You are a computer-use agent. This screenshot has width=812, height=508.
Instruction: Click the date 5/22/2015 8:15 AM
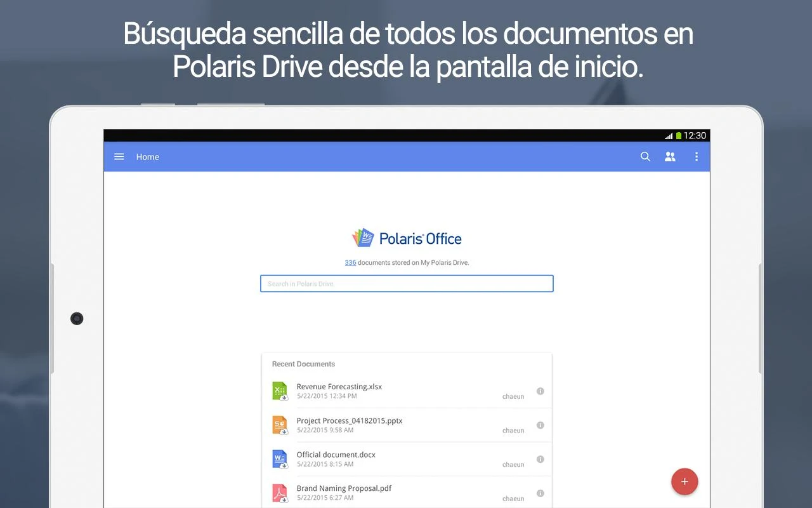(x=325, y=464)
